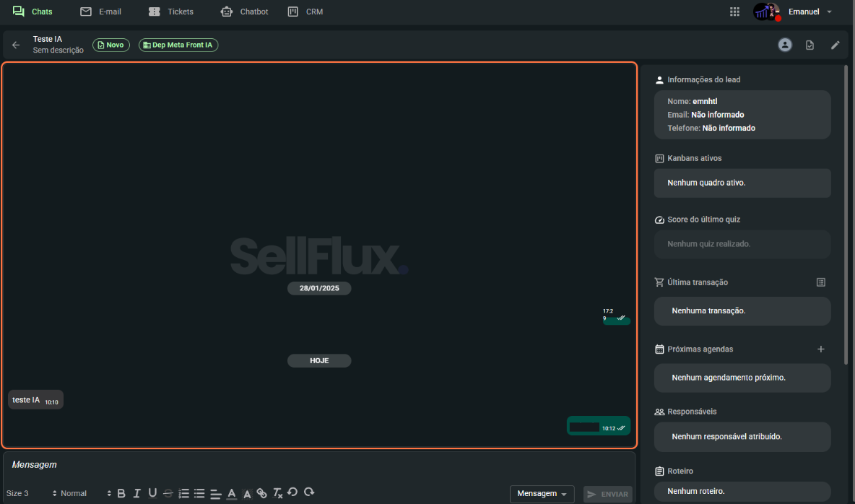Click the ENVIAR send button
This screenshot has height=504, width=855.
point(607,494)
